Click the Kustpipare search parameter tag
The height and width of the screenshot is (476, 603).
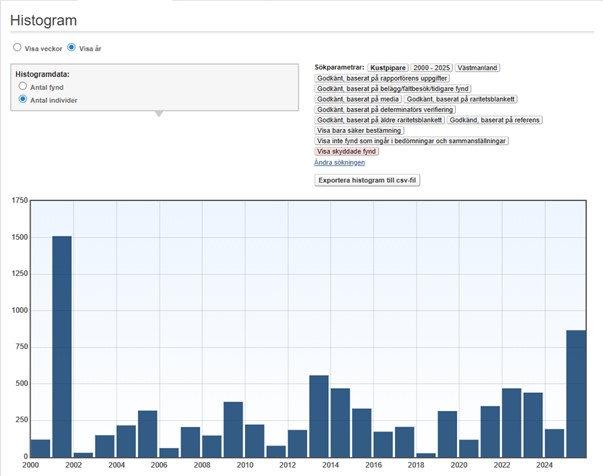click(386, 67)
